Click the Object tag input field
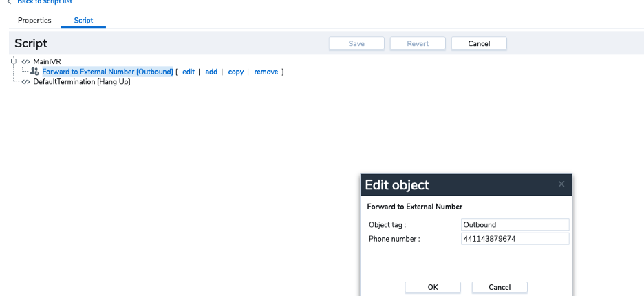644x296 pixels. click(515, 224)
